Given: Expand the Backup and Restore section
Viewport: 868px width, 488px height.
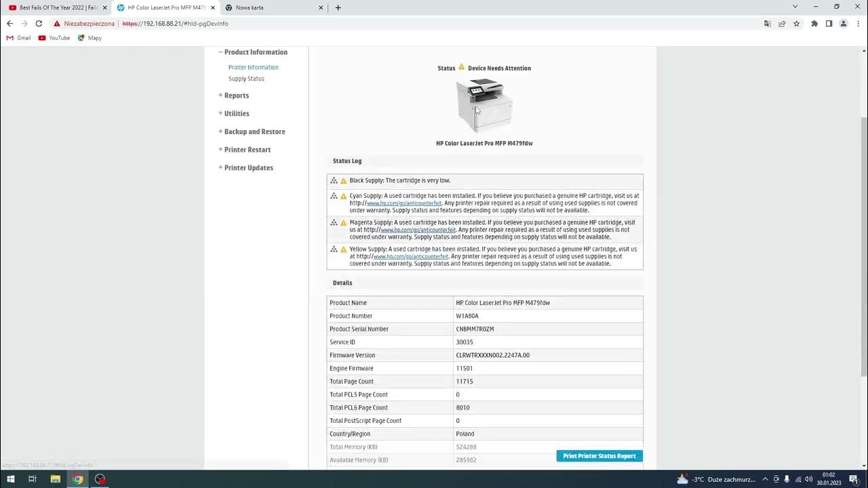Looking at the screenshot, I should (x=252, y=131).
